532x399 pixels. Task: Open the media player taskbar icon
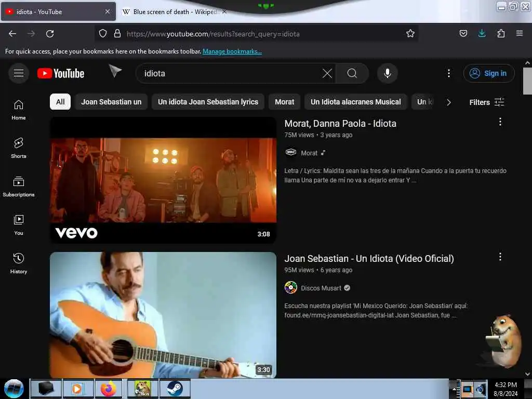(77, 389)
